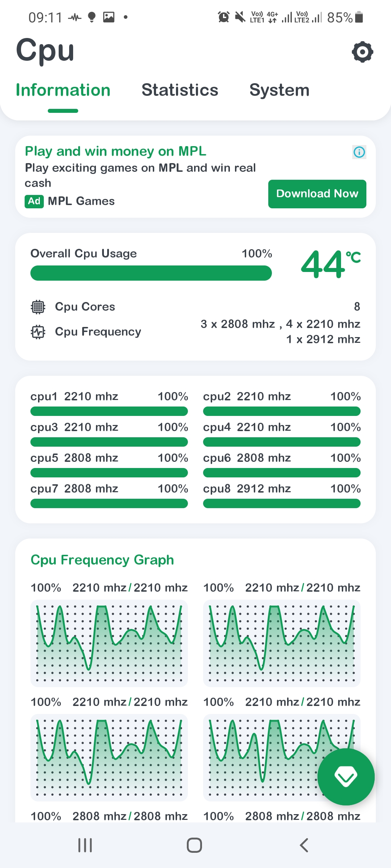Tap the Android back navigation arrow
Viewport: 391px width, 868px height.
click(304, 845)
